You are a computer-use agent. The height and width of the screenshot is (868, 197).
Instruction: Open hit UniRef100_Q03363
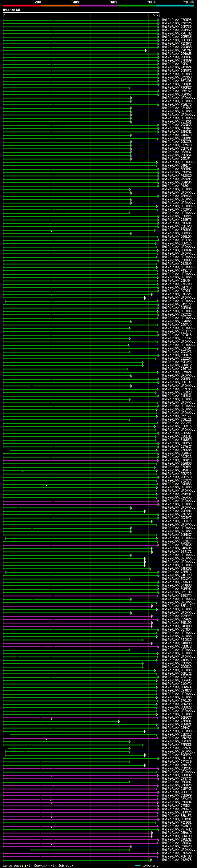click(x=177, y=78)
